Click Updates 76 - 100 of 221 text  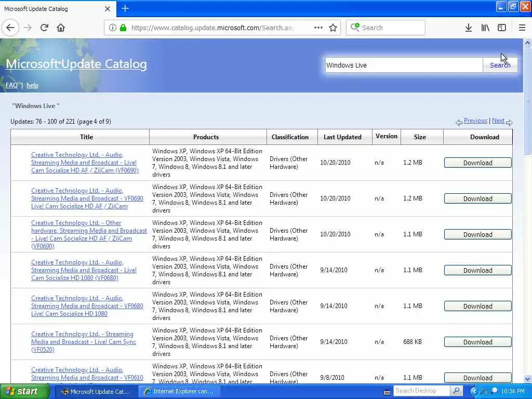[x=61, y=122]
